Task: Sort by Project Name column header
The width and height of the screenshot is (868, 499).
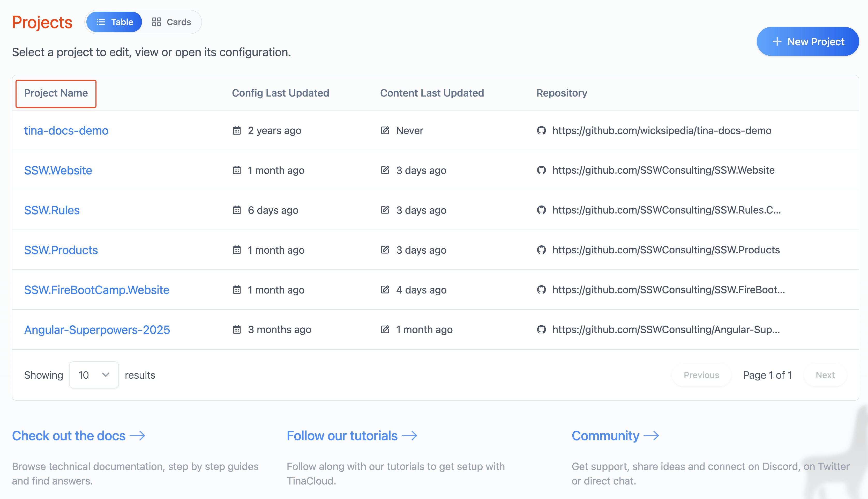Action: [x=56, y=93]
